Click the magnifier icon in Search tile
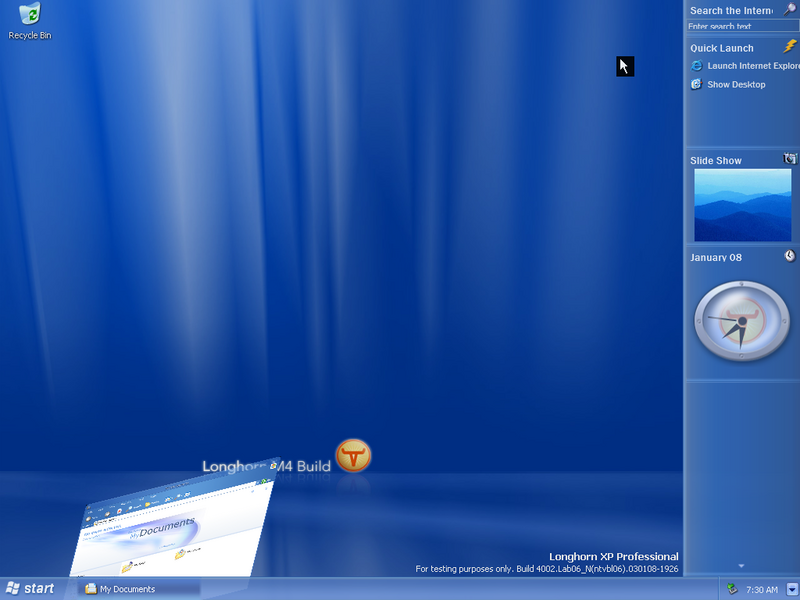The height and width of the screenshot is (600, 800). 790,10
